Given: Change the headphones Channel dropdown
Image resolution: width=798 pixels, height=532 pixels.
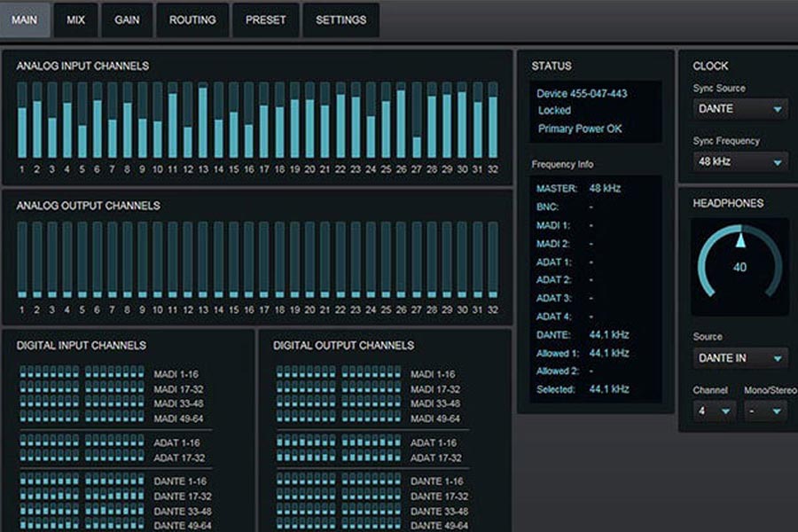Looking at the screenshot, I should 714,411.
